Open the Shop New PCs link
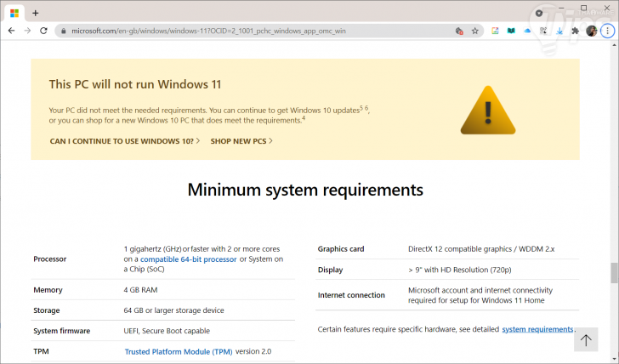This screenshot has width=619, height=364. [241, 141]
